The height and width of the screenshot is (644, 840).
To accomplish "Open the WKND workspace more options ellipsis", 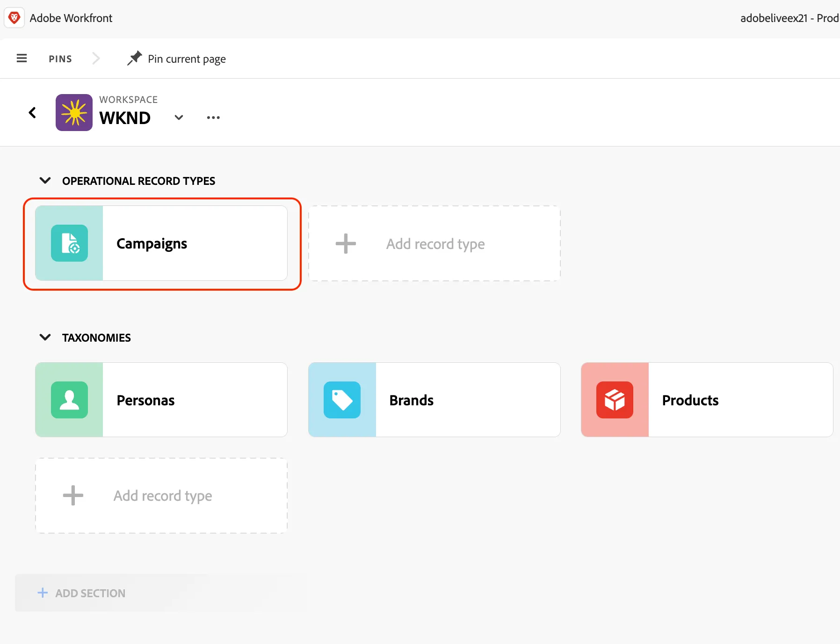I will [x=213, y=117].
